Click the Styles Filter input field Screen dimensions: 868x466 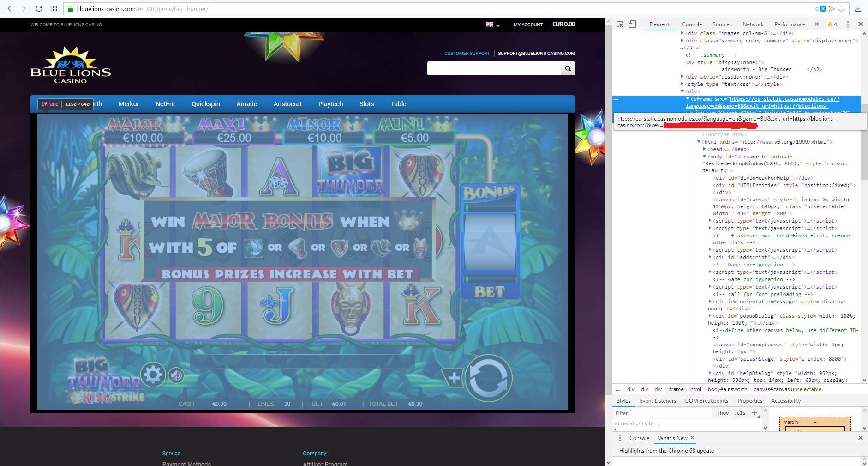tap(663, 413)
